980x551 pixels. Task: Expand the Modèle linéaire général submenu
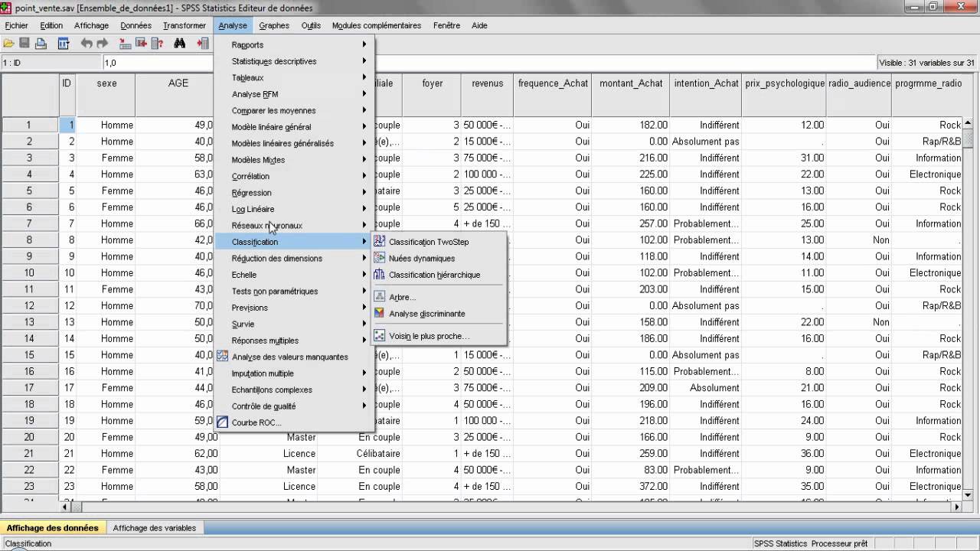(x=293, y=127)
